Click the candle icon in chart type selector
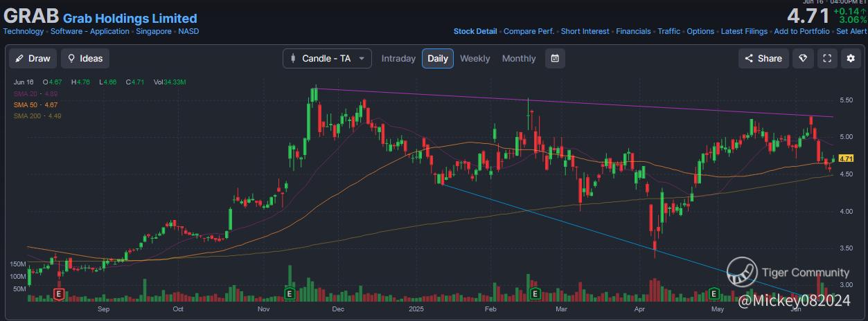Screen dimensions: 868x321 click(x=293, y=58)
